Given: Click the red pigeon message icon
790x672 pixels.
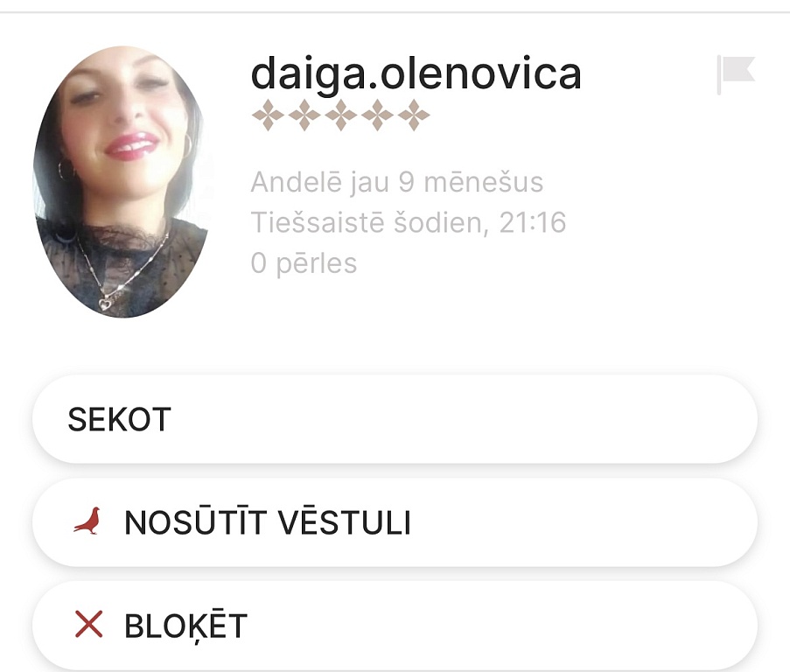Looking at the screenshot, I should pos(87,521).
